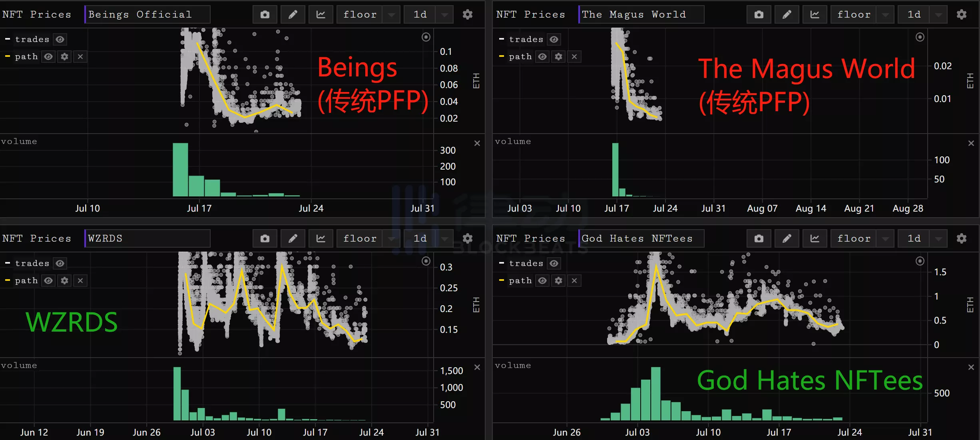The image size is (980, 440).
Task: Open the chart-type icon in Beings Official panel
Action: 321,15
